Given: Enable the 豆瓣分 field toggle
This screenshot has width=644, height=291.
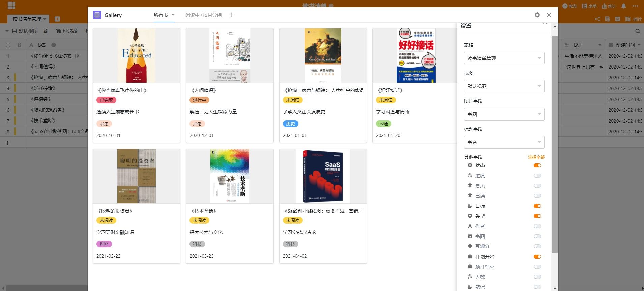Looking at the screenshot, I should pyautogui.click(x=537, y=246).
